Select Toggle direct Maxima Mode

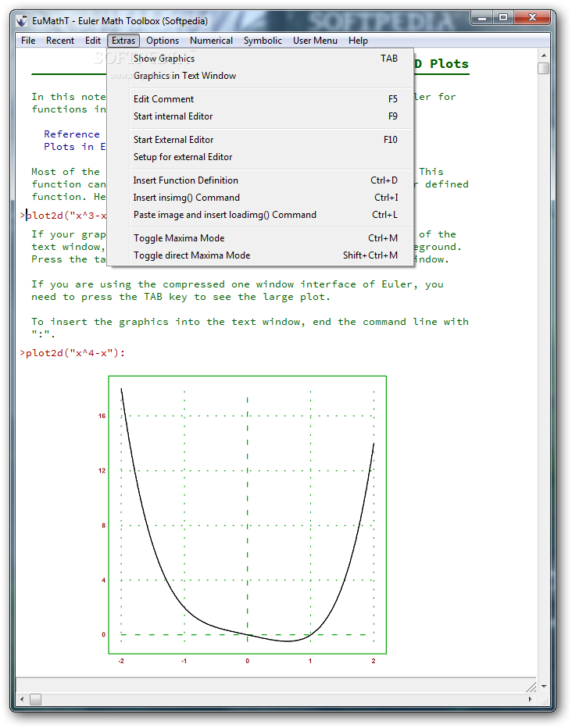pyautogui.click(x=260, y=255)
